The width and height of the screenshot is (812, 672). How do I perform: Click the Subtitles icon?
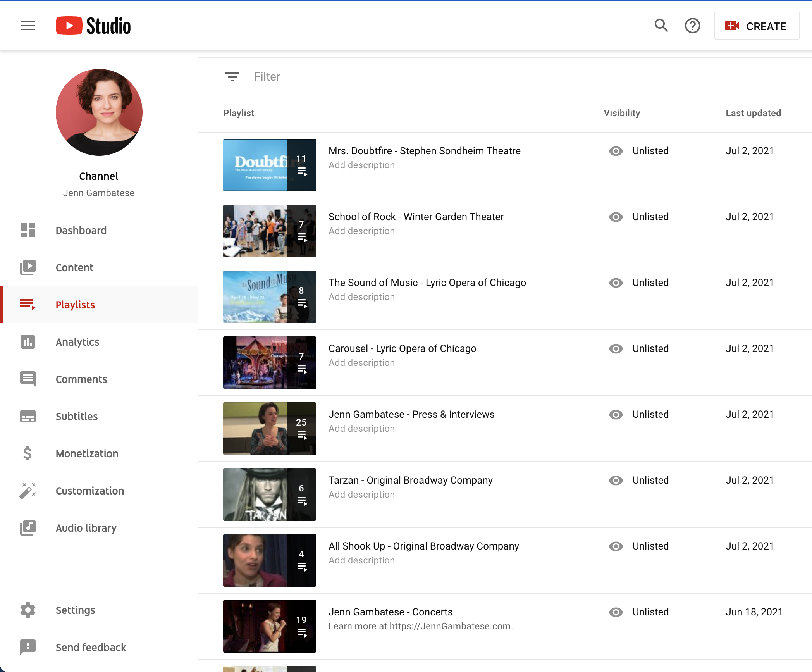(x=28, y=416)
